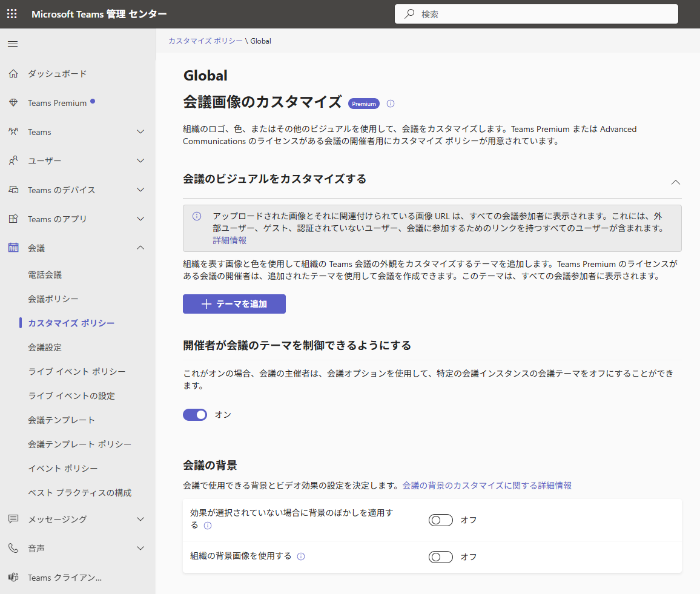
Task: Click the Microsoft Teams 管理 センター title
Action: (99, 15)
